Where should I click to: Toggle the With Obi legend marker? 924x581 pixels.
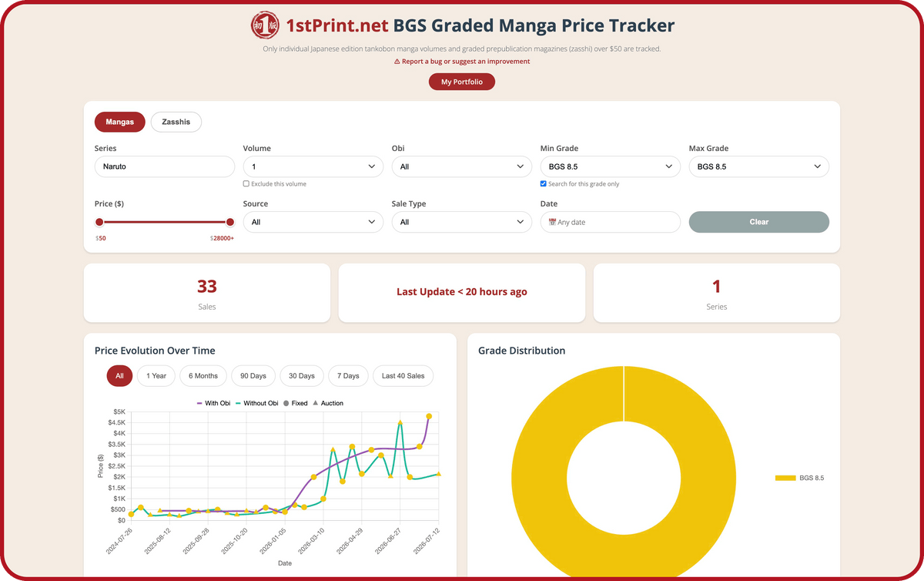pos(199,403)
